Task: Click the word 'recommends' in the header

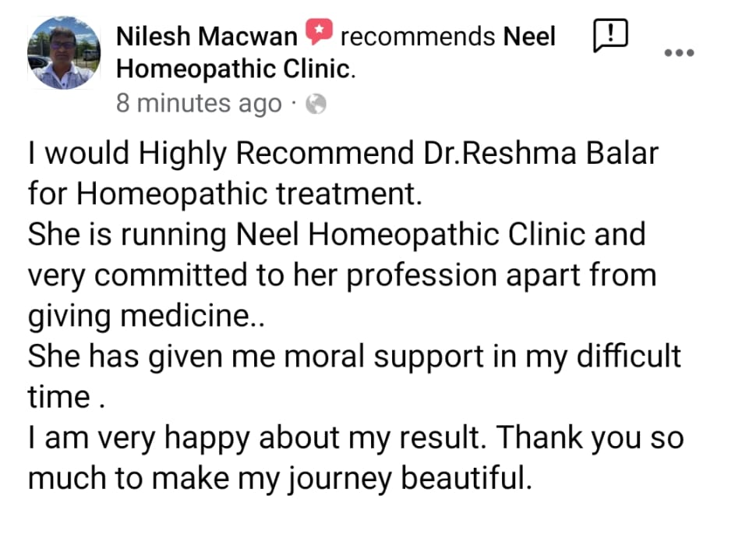Action: coord(418,37)
